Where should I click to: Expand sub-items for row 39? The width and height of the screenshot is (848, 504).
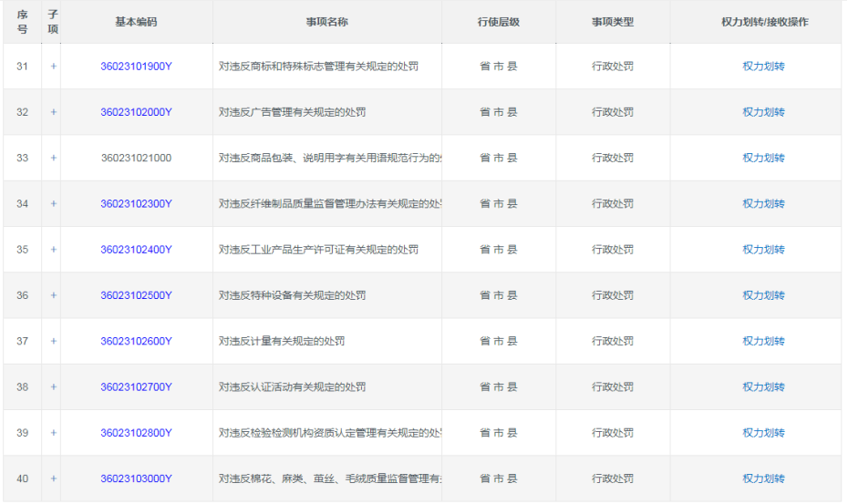(53, 433)
